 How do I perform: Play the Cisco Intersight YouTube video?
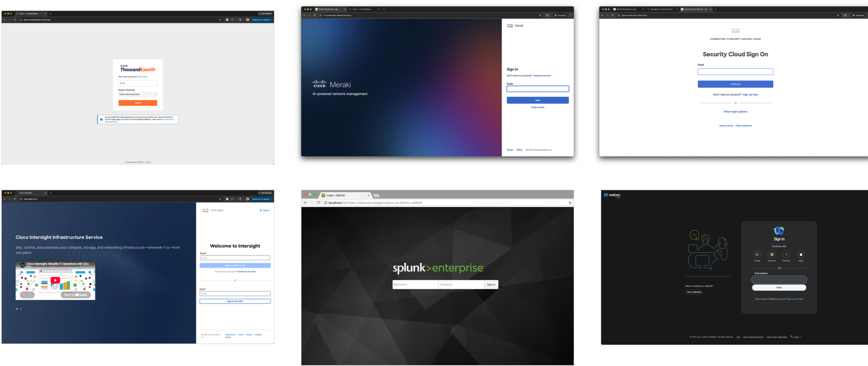point(55,280)
